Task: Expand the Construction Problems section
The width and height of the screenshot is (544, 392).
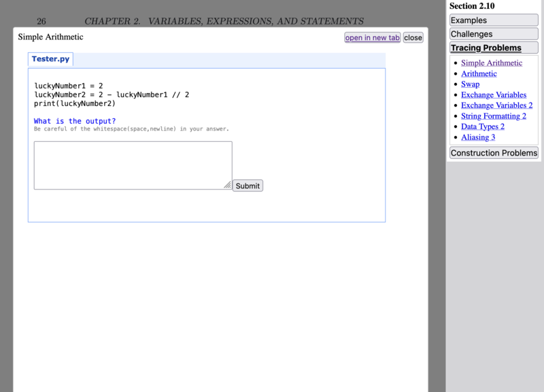Action: coord(494,153)
